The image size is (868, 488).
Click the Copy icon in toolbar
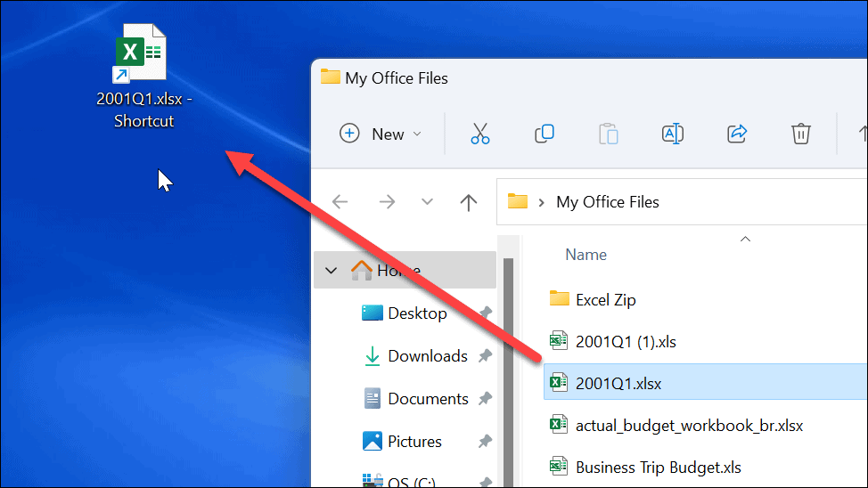pos(545,134)
